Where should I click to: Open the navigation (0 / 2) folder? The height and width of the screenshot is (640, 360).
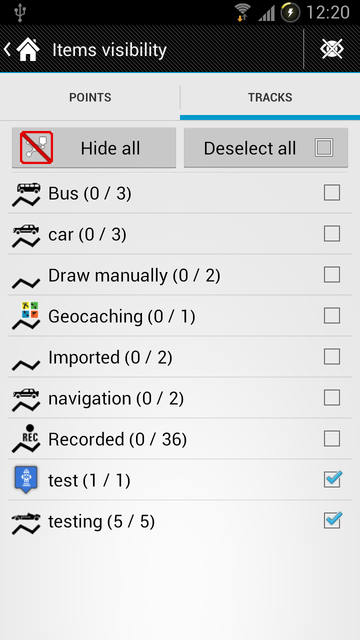(x=180, y=398)
